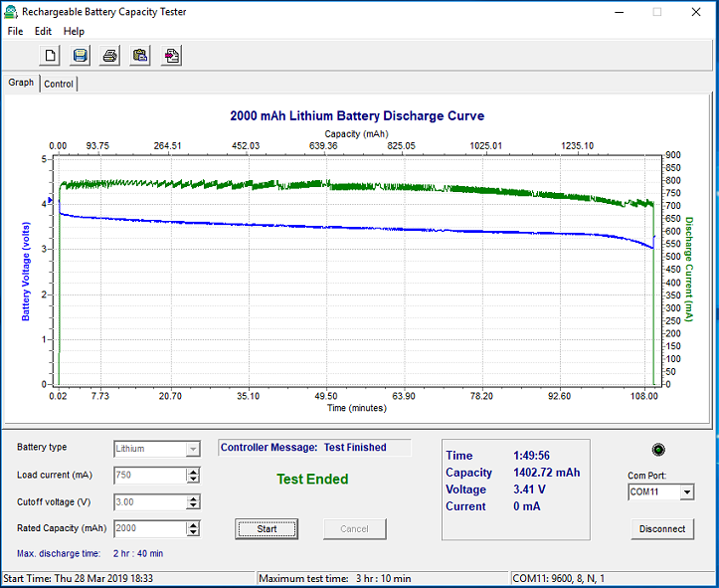This screenshot has width=719, height=588.
Task: Click the clipboard toolbar icon
Action: tap(140, 56)
